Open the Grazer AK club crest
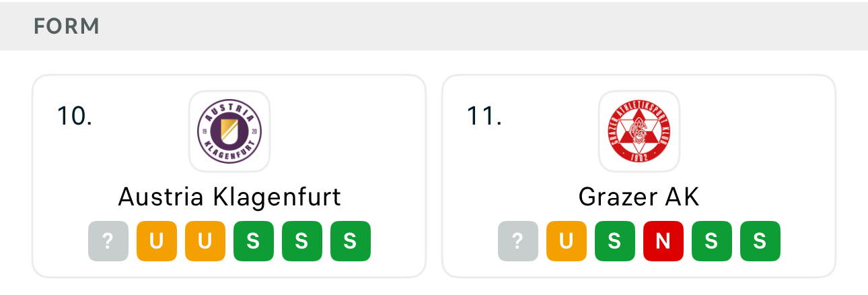Image resolution: width=868 pixels, height=295 pixels. pyautogui.click(x=639, y=131)
